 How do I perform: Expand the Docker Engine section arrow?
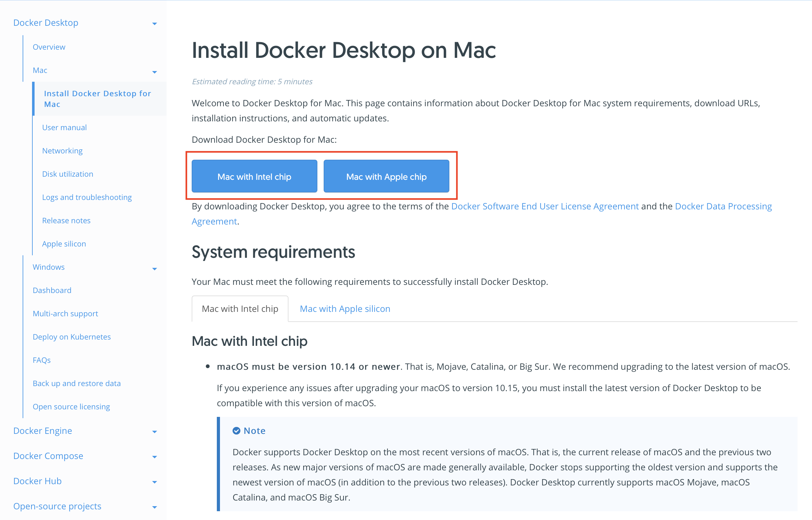(154, 432)
